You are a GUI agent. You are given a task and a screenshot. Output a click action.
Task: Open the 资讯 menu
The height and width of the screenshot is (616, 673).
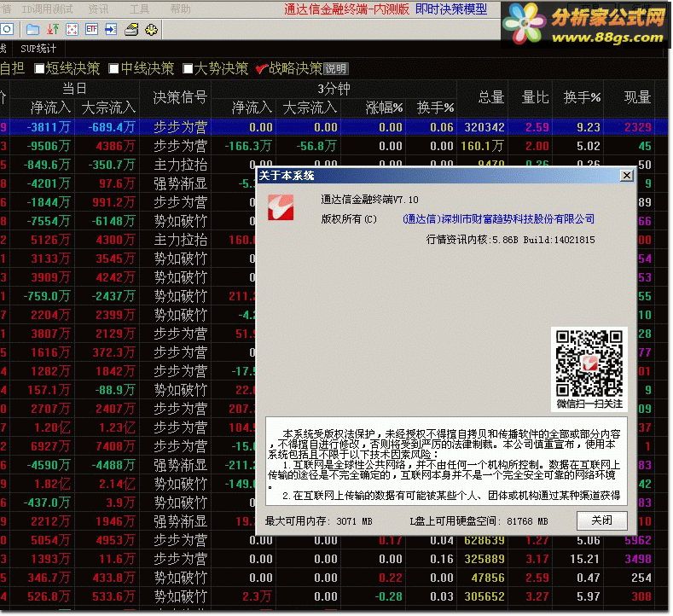[98, 9]
